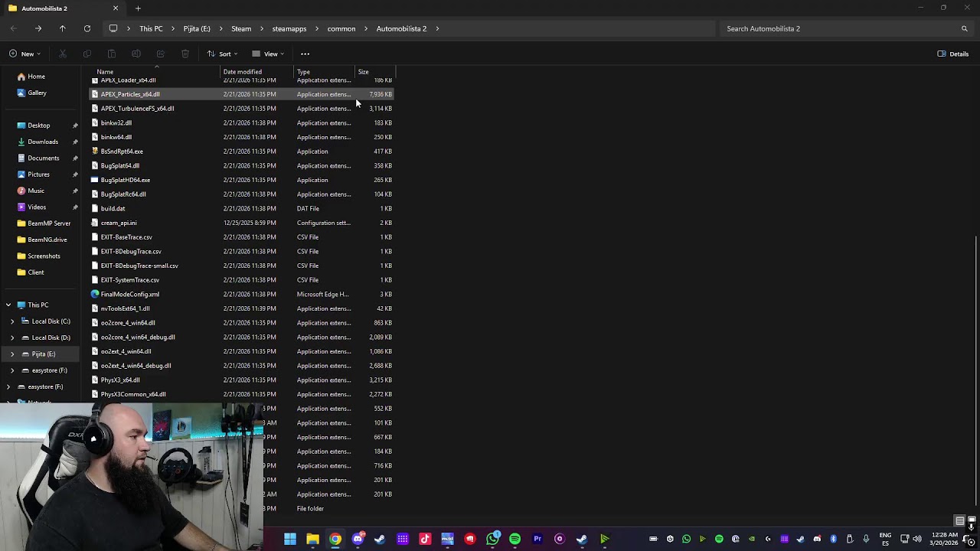Click the microphone tray icon

pos(866,539)
